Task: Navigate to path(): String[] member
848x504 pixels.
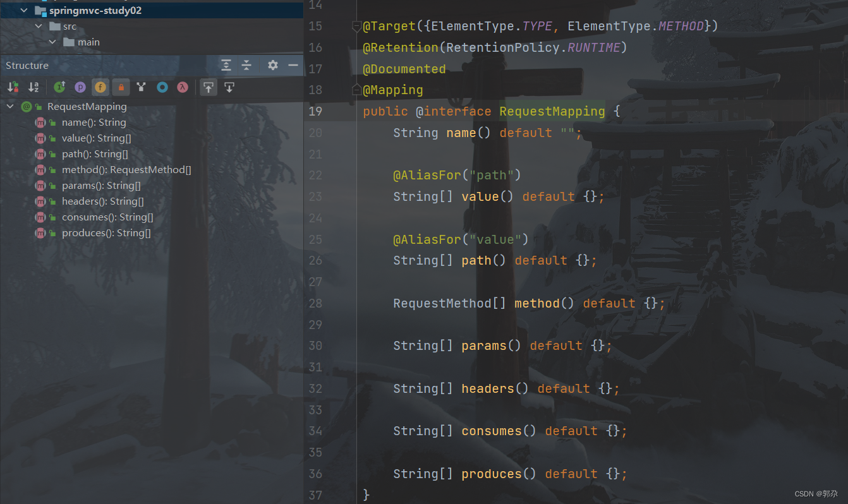Action: tap(95, 154)
